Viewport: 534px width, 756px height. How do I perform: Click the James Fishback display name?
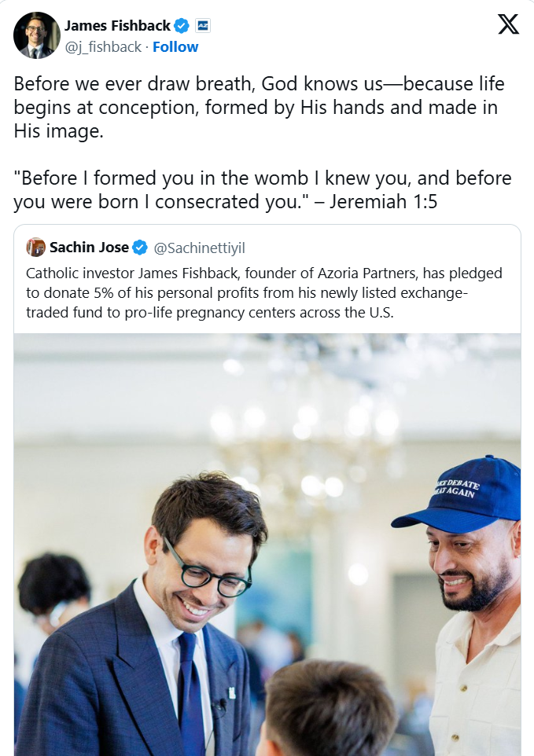(117, 26)
